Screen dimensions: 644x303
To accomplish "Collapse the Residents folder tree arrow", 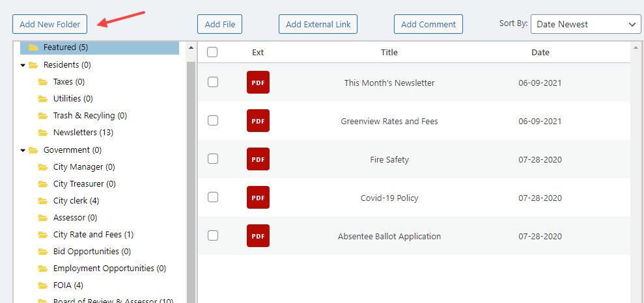I will point(23,65).
